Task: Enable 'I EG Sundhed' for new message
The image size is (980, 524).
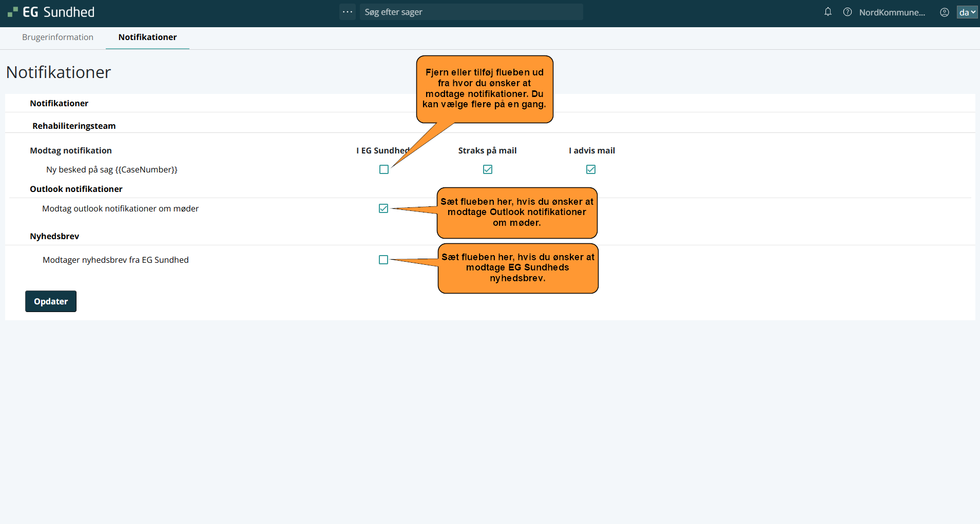Action: point(384,169)
